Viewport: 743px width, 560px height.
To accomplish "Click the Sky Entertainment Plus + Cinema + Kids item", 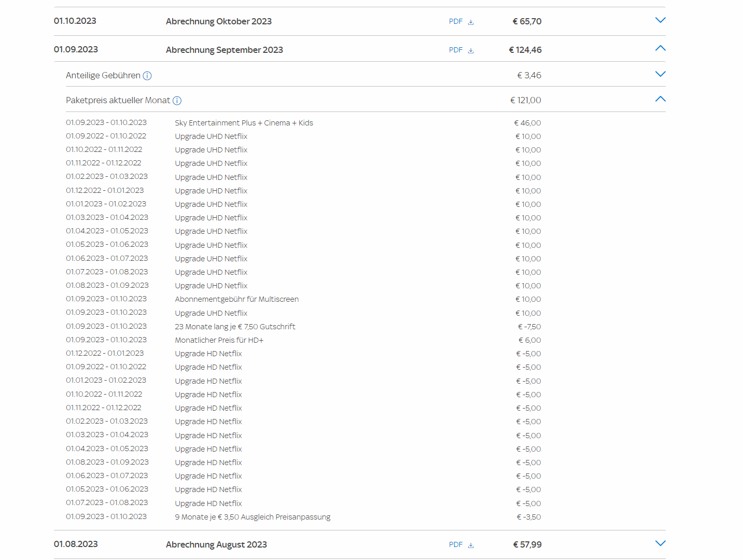I will [244, 123].
